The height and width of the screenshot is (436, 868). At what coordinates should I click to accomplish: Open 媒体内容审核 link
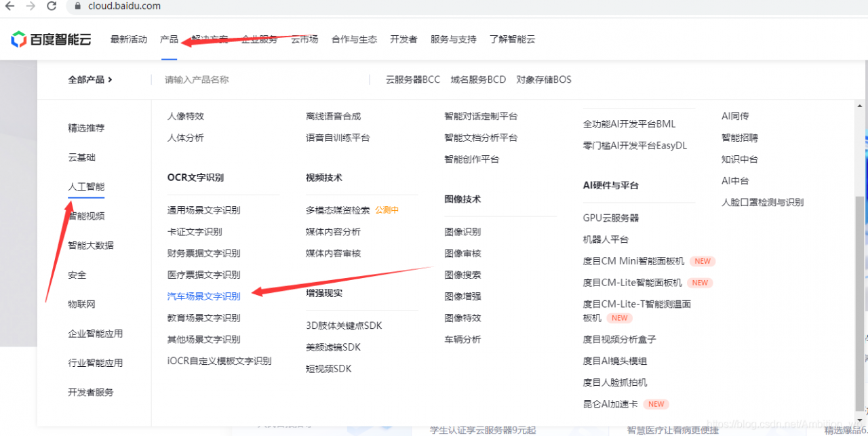pyautogui.click(x=333, y=253)
